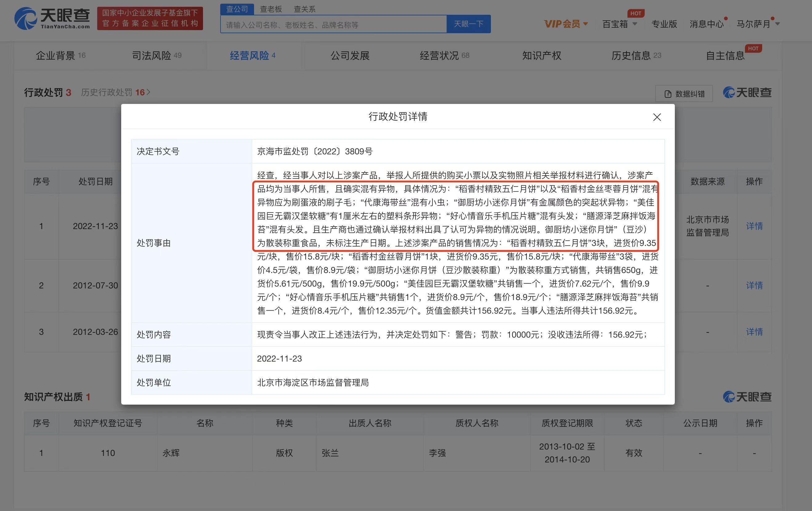812x511 pixels.
Task: Switch to the 司法风险 tab
Action: (x=157, y=55)
